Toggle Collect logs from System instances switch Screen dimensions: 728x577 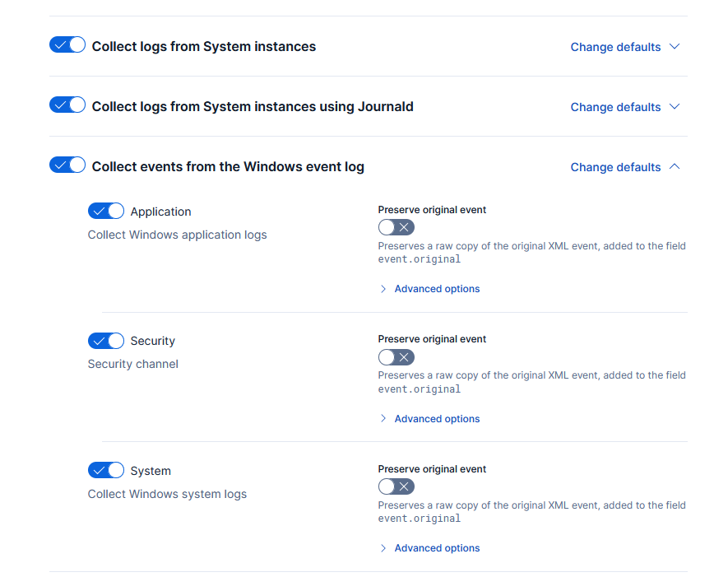pos(67,45)
